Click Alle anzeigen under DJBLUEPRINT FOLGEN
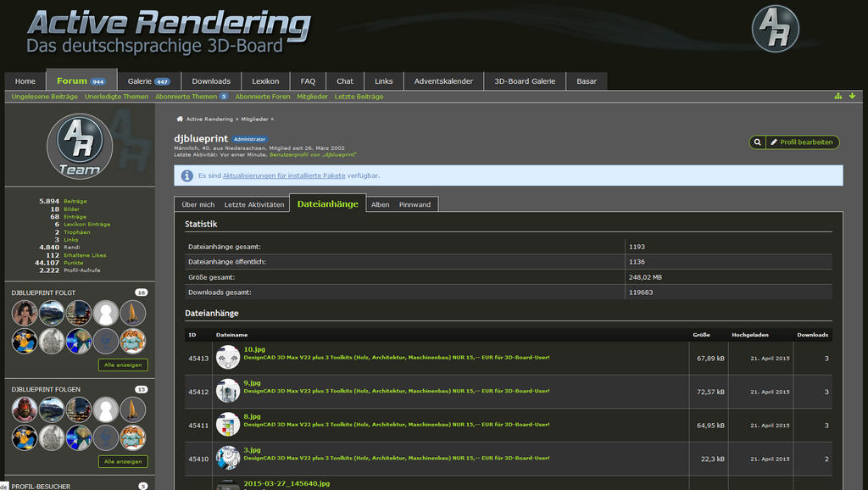868x490 pixels. point(123,461)
